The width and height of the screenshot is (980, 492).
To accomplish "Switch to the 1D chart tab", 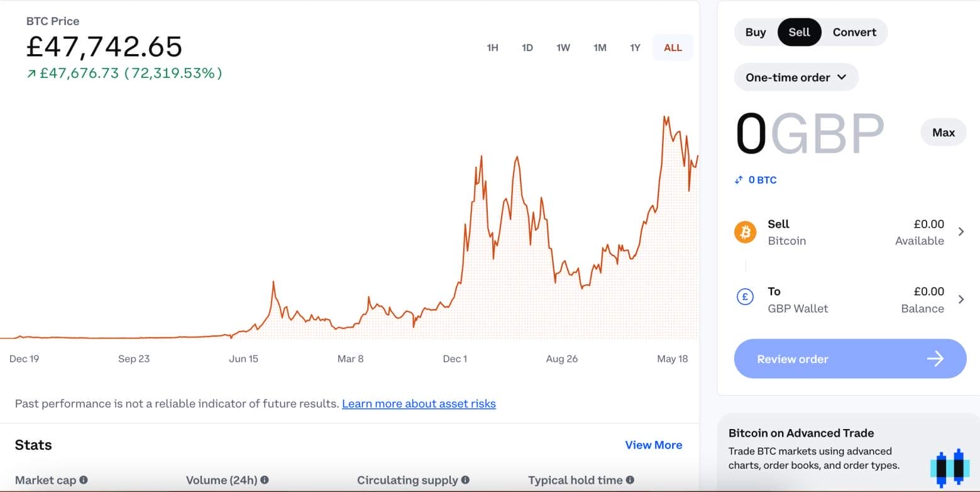I will coord(527,47).
